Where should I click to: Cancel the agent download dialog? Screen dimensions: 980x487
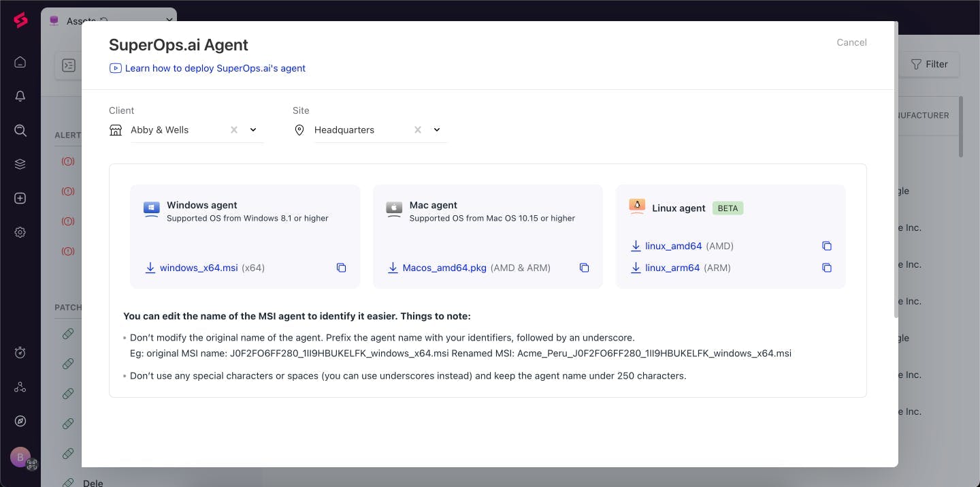851,42
